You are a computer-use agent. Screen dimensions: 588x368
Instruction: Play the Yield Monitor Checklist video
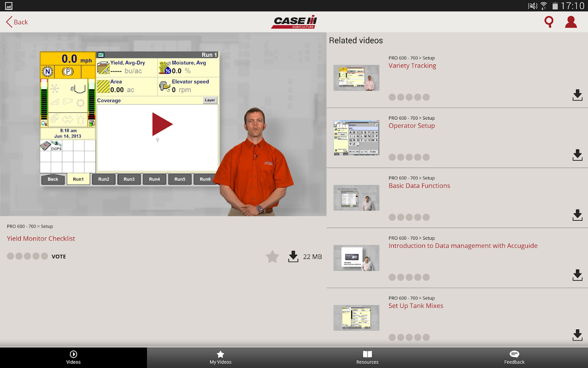162,124
